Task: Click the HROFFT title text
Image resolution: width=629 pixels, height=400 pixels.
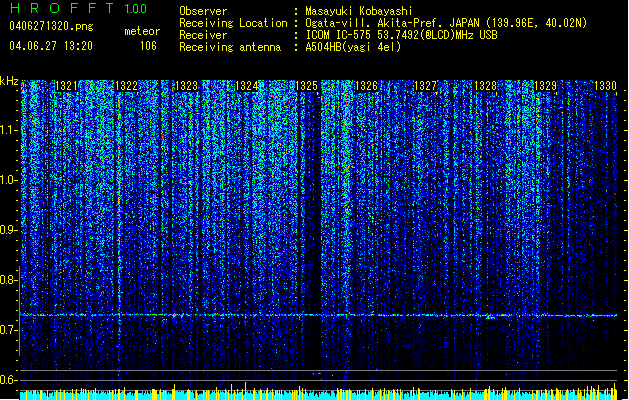Action: [62, 8]
